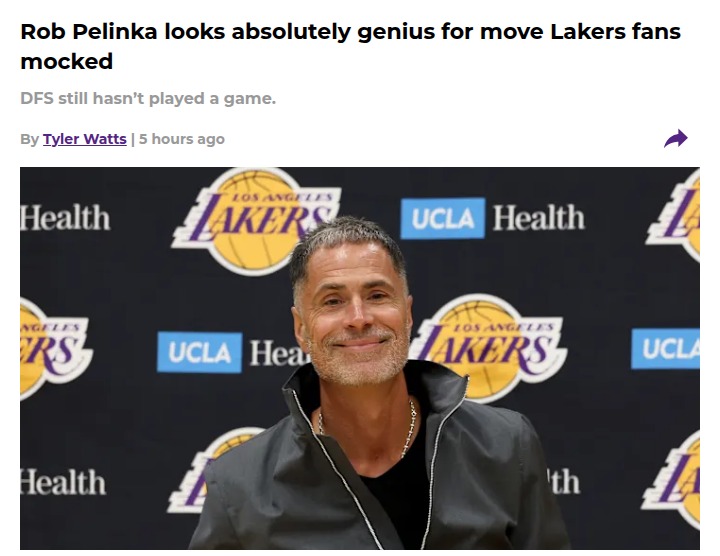Click the "Health" text in photo's top-left
Viewport: 720px width, 556px height.
click(65, 218)
